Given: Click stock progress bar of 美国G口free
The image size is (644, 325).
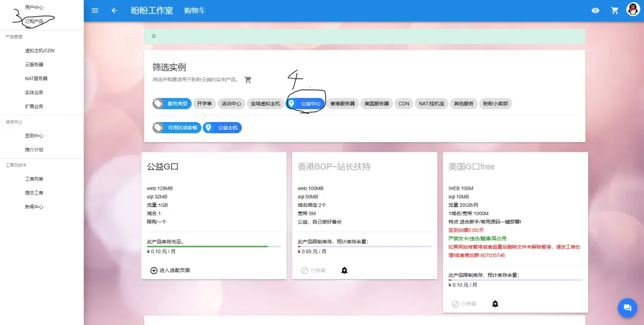Looking at the screenshot, I should pyautogui.click(x=515, y=280).
